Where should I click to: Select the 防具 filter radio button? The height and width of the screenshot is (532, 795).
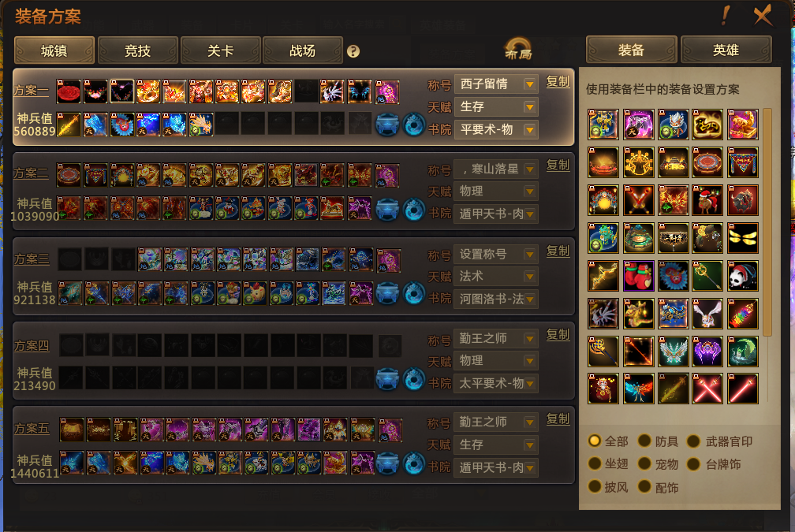coord(644,441)
